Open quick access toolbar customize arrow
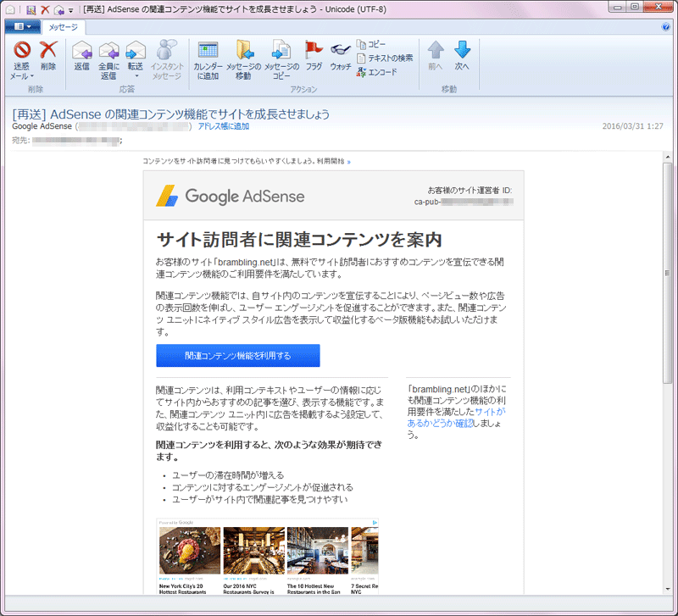The image size is (678, 616). (71, 10)
